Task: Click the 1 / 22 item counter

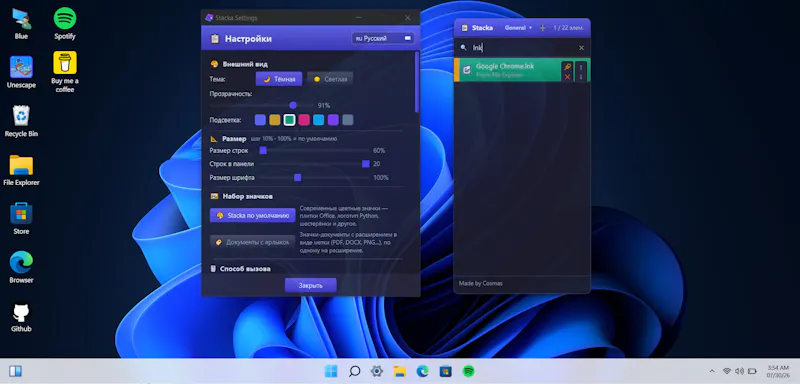Action: pos(568,28)
